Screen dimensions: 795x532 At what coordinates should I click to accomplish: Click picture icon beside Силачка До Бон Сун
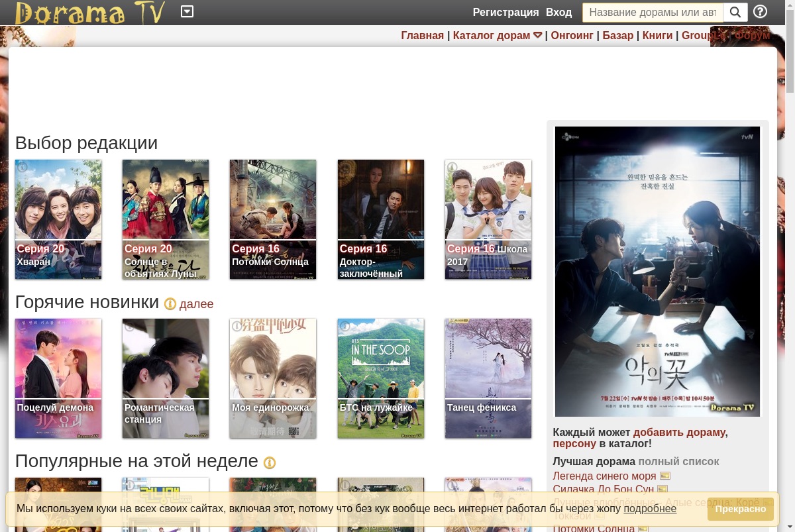[x=662, y=489]
